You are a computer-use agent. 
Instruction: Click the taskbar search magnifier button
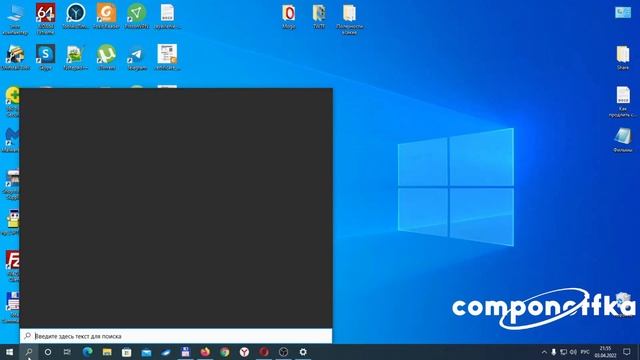29,352
